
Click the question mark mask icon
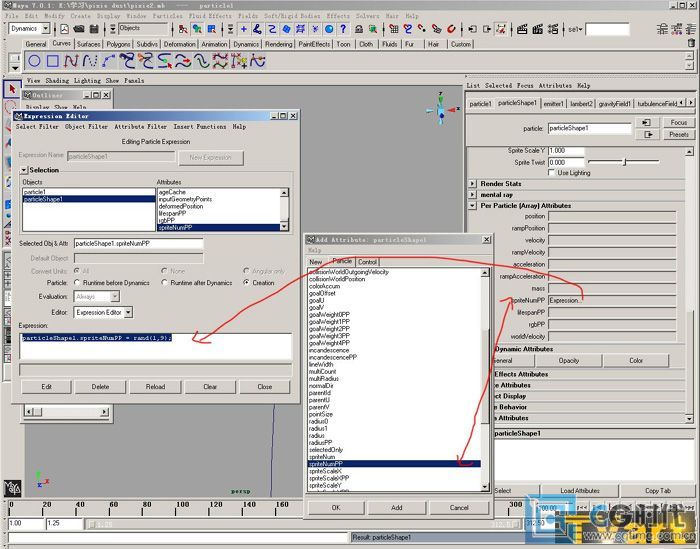point(343,29)
